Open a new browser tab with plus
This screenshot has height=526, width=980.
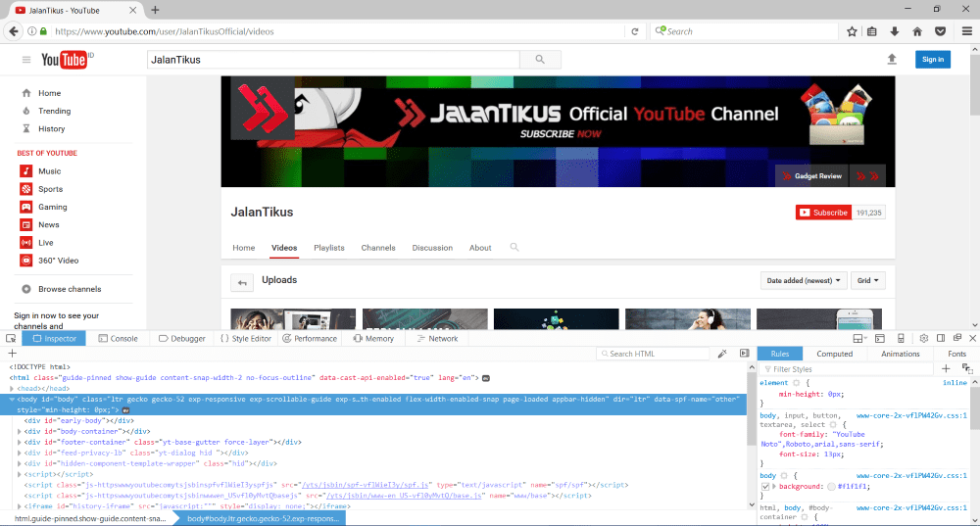[155, 10]
